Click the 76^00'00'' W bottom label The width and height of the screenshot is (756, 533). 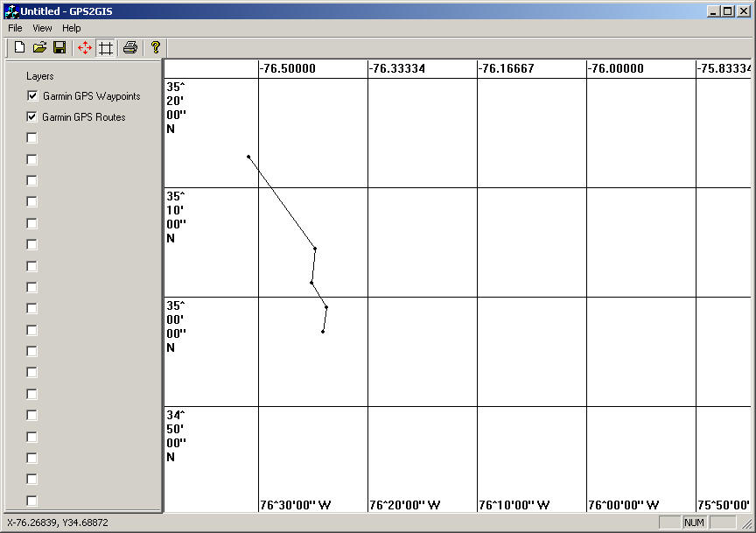[623, 505]
